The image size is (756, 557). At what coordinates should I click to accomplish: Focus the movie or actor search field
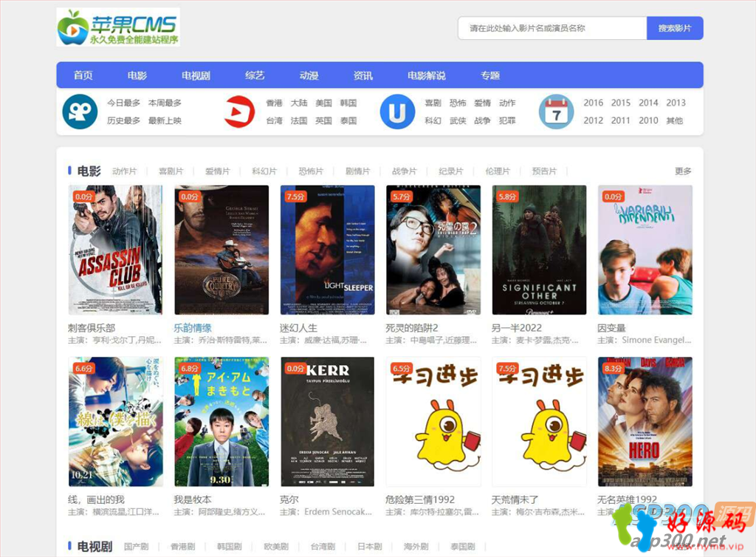[552, 28]
